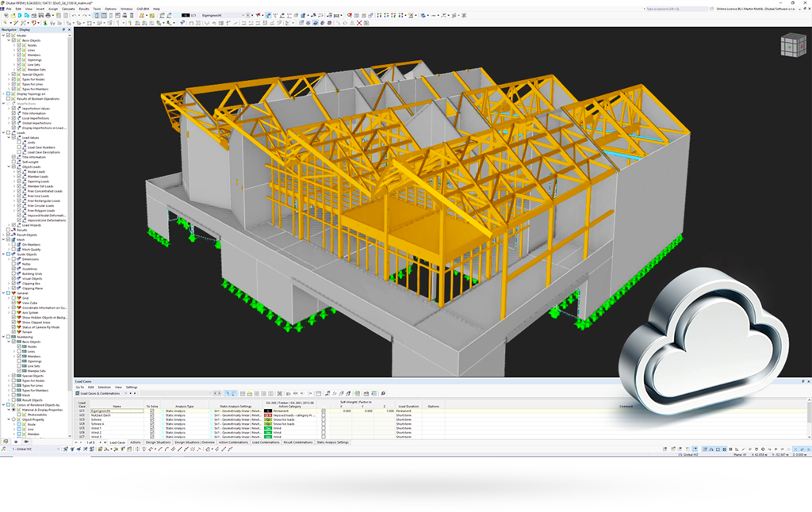Open the Actions tab in Load Cases
The image size is (812, 512).
point(135,442)
